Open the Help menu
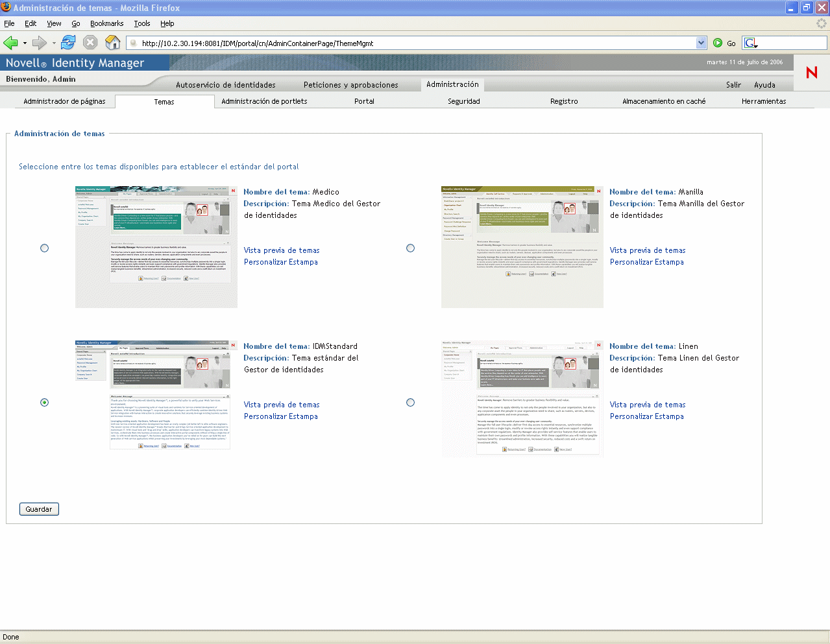The image size is (830, 644). [167, 23]
